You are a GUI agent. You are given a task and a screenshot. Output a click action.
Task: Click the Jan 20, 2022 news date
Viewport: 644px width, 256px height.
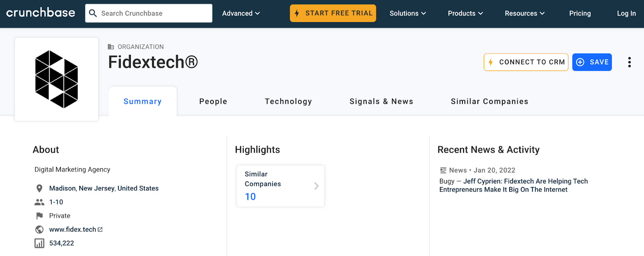click(x=494, y=170)
